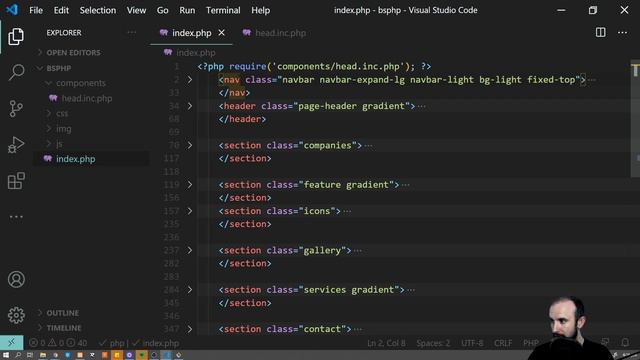Image resolution: width=640 pixels, height=360 pixels.
Task: Unfold the section companies block
Action: click(190, 145)
